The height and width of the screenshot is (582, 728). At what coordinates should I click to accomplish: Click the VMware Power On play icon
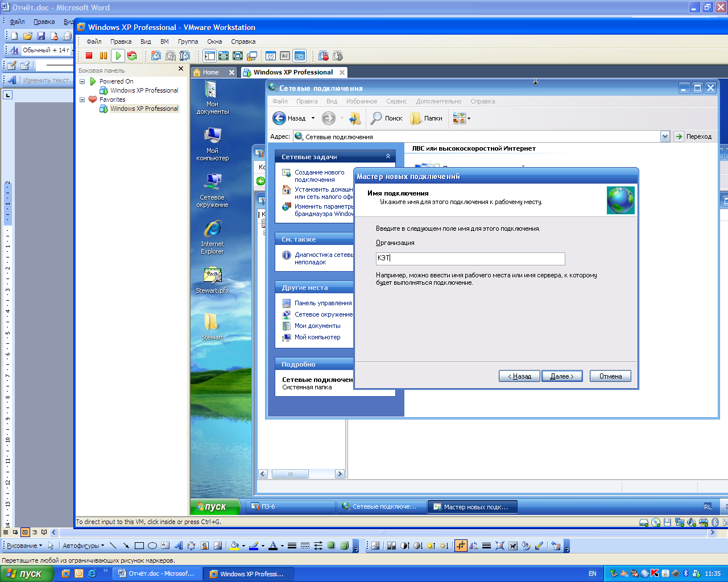pyautogui.click(x=118, y=56)
